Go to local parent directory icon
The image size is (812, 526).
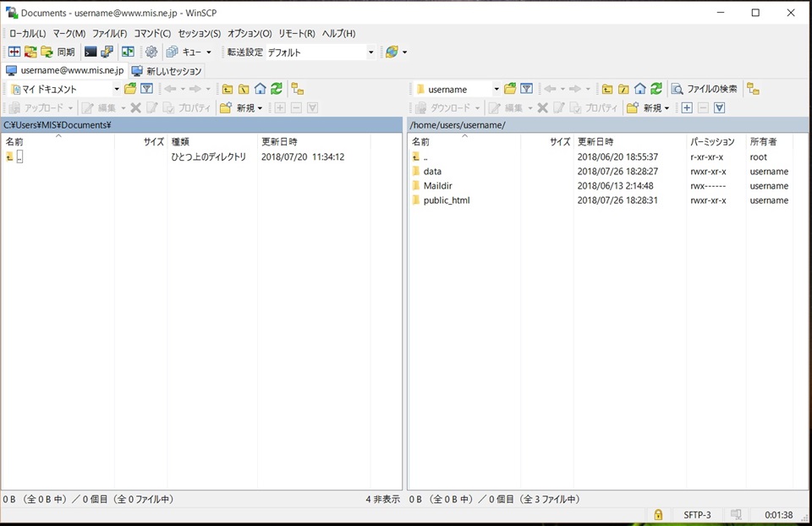coord(228,89)
